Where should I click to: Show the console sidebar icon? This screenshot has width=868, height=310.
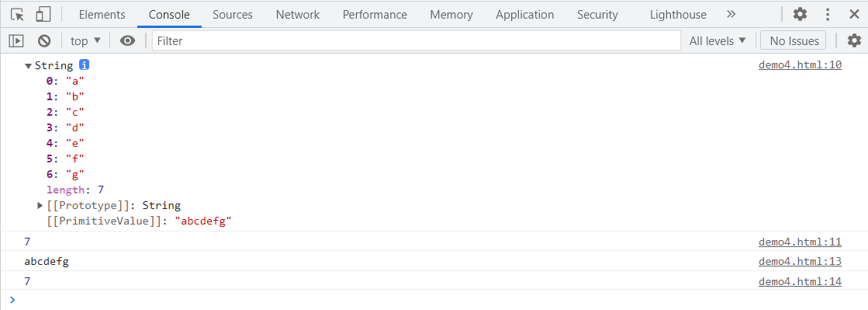coord(16,40)
